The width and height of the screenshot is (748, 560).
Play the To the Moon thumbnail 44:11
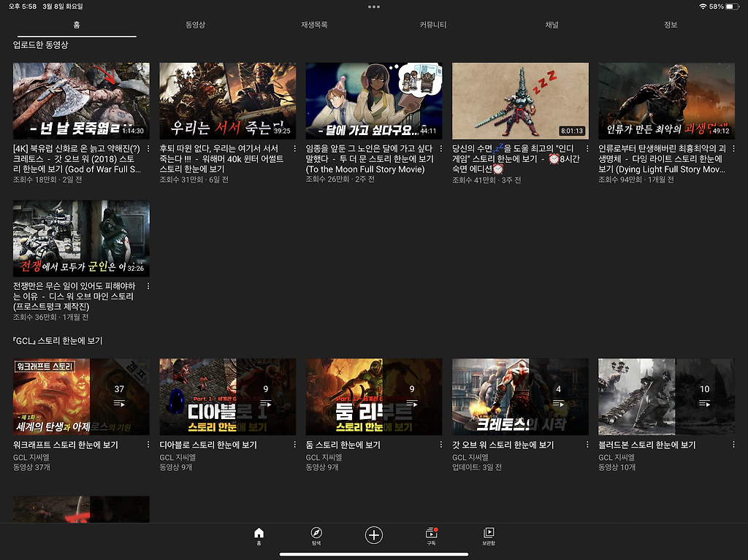pyautogui.click(x=374, y=101)
